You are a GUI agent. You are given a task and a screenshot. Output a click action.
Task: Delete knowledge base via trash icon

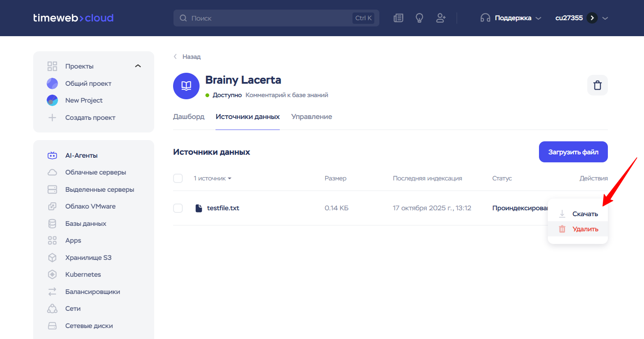597,85
